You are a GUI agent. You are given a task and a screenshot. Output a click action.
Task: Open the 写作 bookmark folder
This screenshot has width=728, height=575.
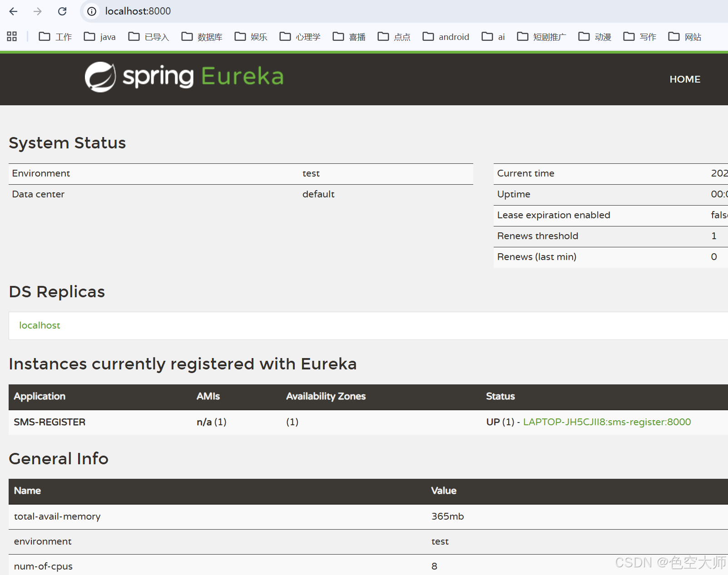[x=639, y=36]
